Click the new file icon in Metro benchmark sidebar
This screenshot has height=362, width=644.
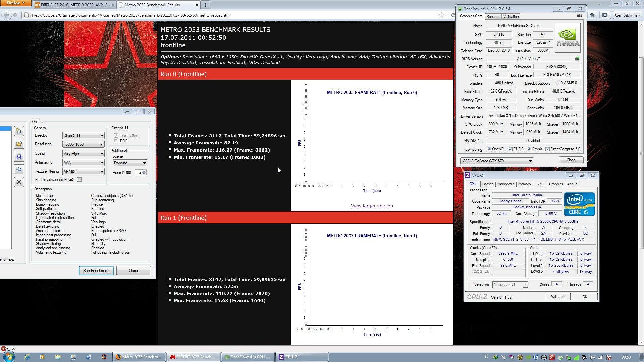tap(19, 131)
